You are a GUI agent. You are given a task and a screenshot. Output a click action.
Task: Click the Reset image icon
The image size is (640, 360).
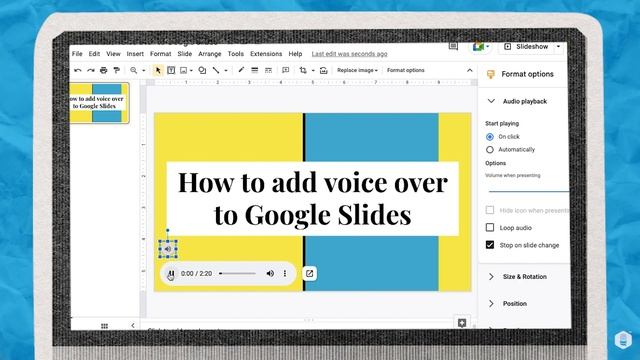[324, 70]
